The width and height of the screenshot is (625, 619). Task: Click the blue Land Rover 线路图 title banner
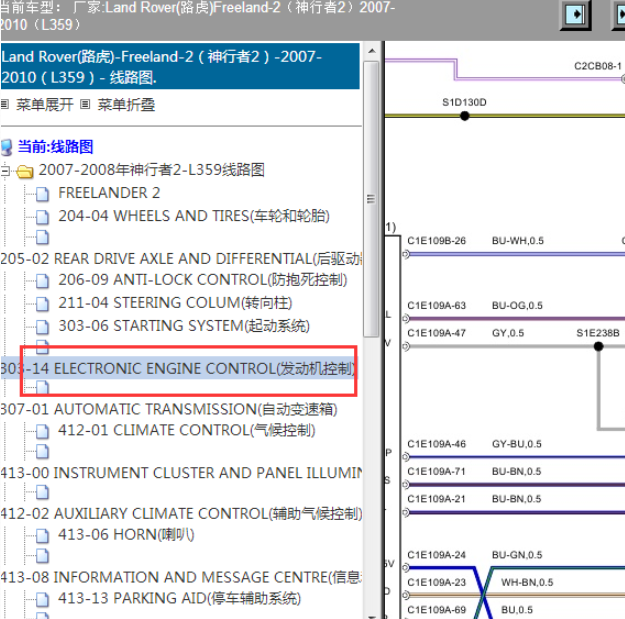[180, 67]
